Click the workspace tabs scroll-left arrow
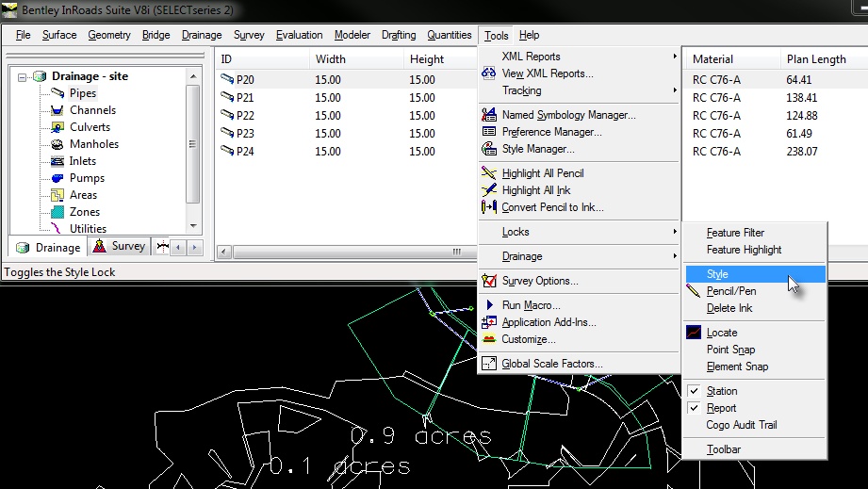The image size is (868, 489). (178, 247)
